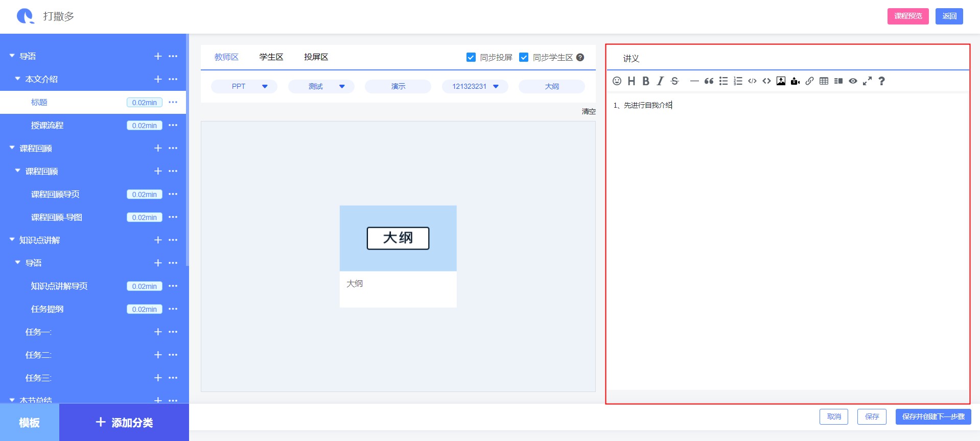The width and height of the screenshot is (980, 441).
Task: Click sidebar vertical scrollbar
Action: pos(188,151)
